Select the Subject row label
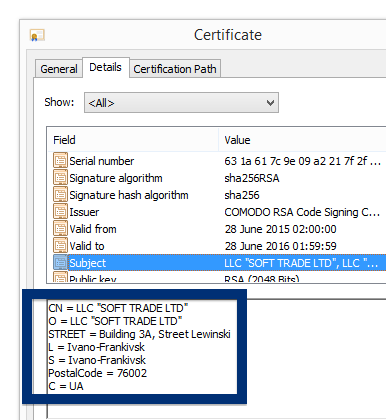This screenshot has width=386, height=420. [88, 263]
